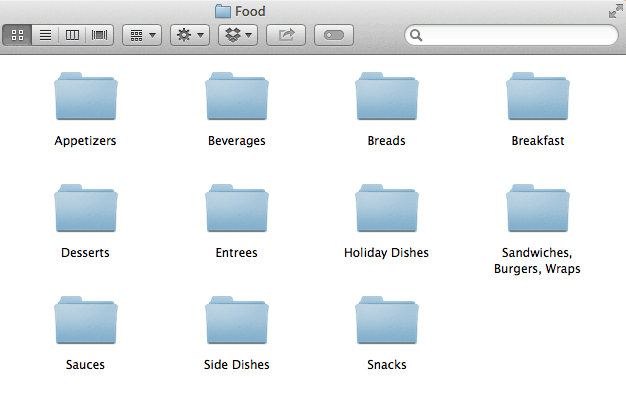Click the Desserts name label
The image size is (626, 402).
point(85,253)
